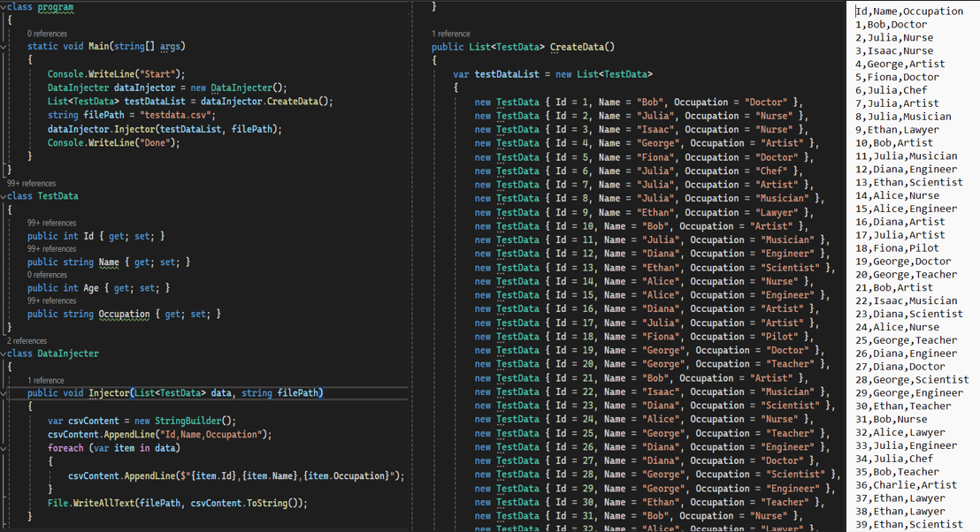Collapse the Main method fold chevron

pyautogui.click(x=4, y=46)
